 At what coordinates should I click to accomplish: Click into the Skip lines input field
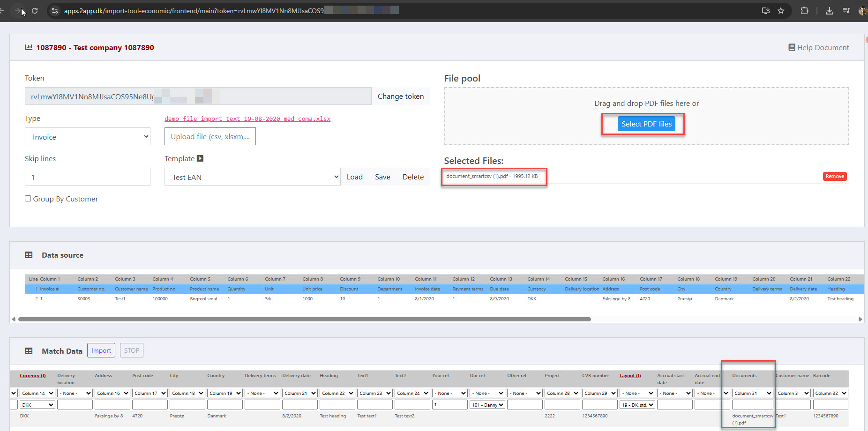click(x=88, y=177)
